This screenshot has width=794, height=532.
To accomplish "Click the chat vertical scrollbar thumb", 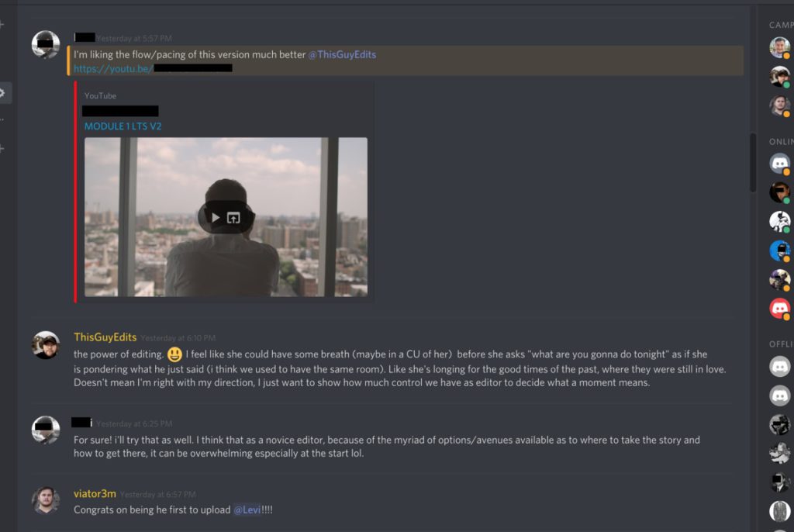I will point(753,163).
